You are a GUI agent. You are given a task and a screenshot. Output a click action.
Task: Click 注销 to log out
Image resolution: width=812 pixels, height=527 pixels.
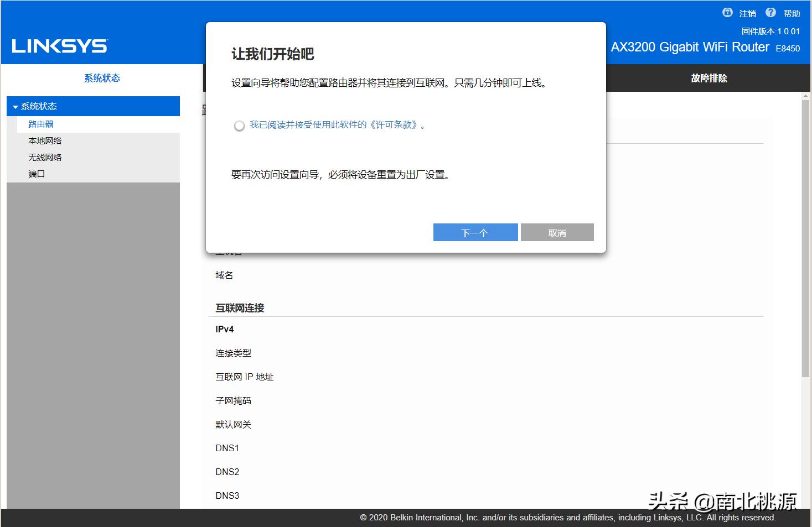pyautogui.click(x=747, y=13)
